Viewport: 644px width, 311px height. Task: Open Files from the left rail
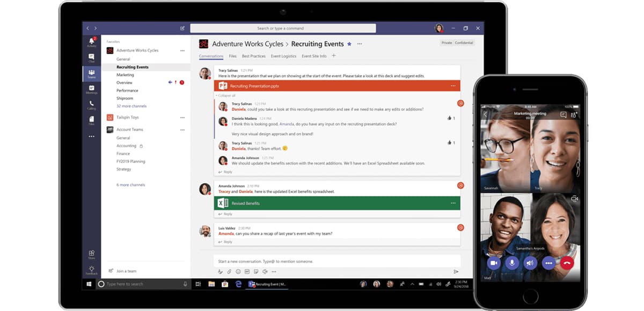(91, 120)
